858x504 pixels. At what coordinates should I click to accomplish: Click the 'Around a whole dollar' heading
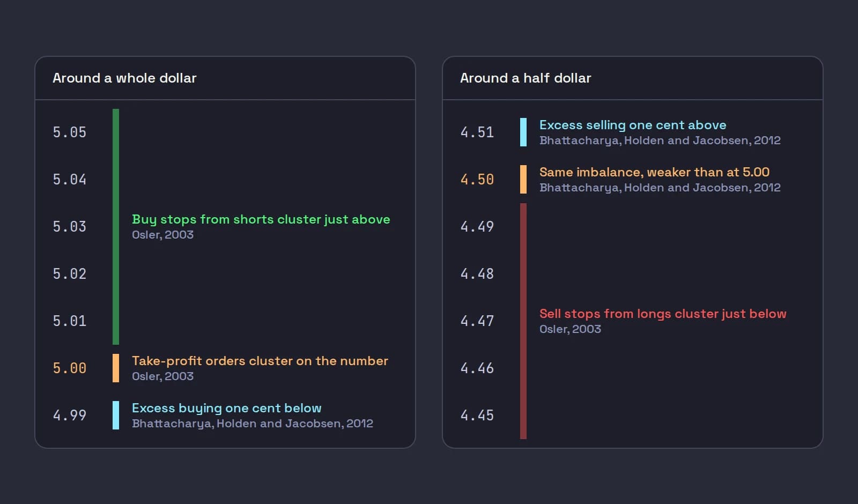point(124,78)
